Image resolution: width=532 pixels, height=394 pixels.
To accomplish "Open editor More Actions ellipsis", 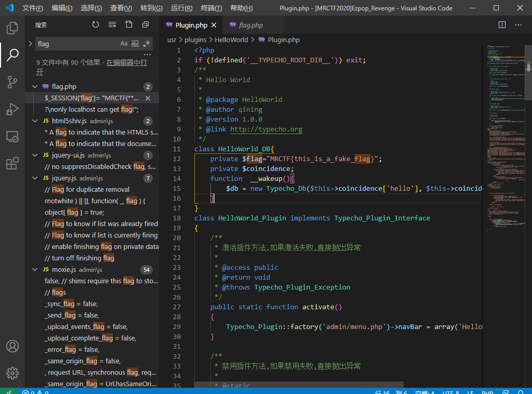I will [x=518, y=25].
